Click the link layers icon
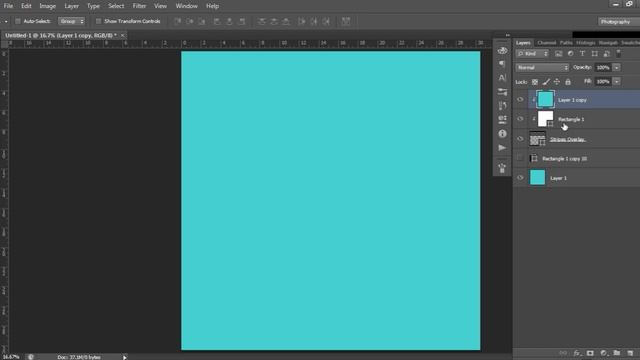Viewport: 640px width, 360px height. (x=563, y=353)
